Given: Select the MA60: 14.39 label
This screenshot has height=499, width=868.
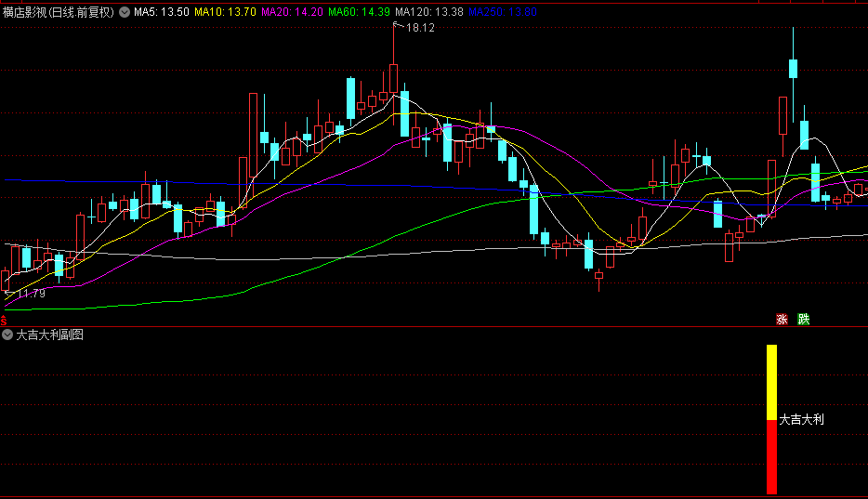Looking at the screenshot, I should (x=359, y=12).
